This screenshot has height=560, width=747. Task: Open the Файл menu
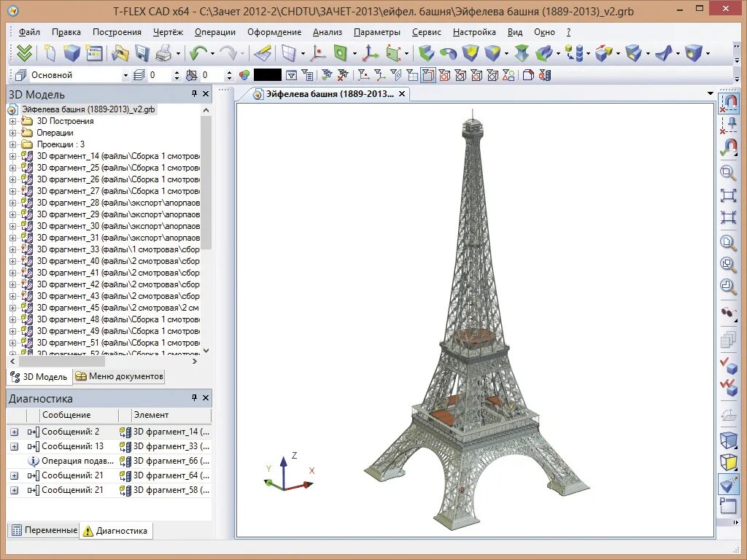[29, 32]
